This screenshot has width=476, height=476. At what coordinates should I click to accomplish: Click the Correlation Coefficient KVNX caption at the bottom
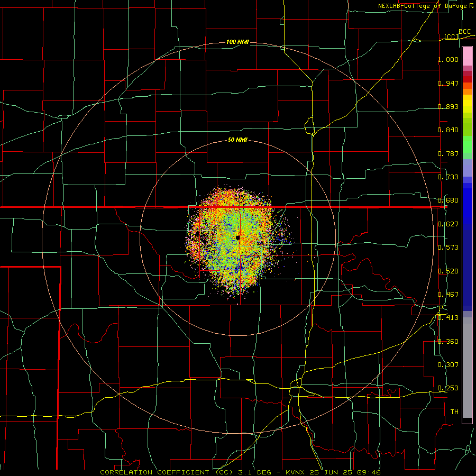[240, 472]
